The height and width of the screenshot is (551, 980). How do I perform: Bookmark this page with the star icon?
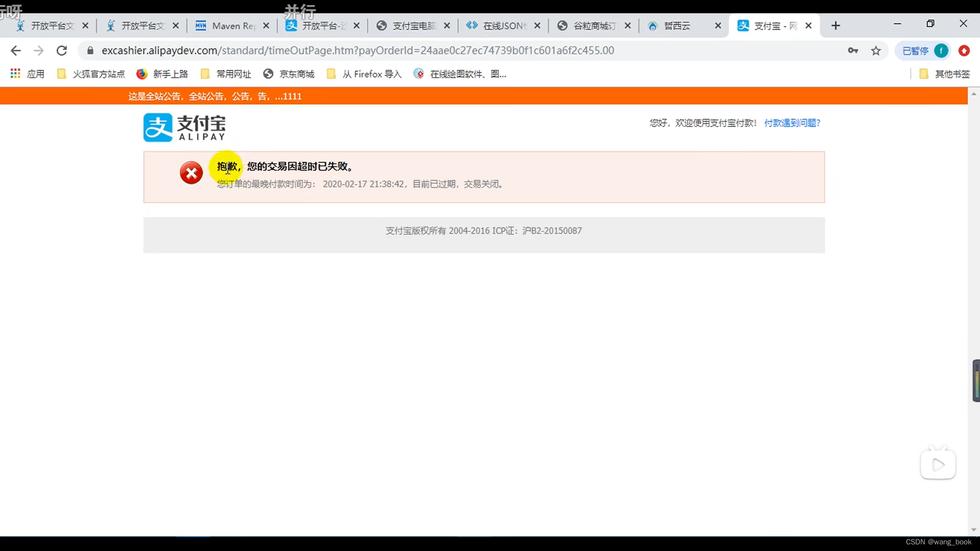click(x=876, y=51)
